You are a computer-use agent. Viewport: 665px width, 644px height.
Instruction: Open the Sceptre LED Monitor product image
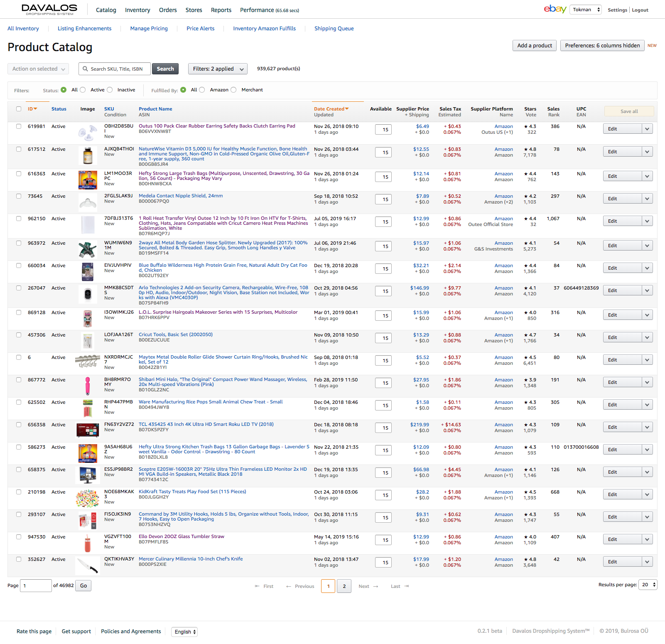pos(88,475)
